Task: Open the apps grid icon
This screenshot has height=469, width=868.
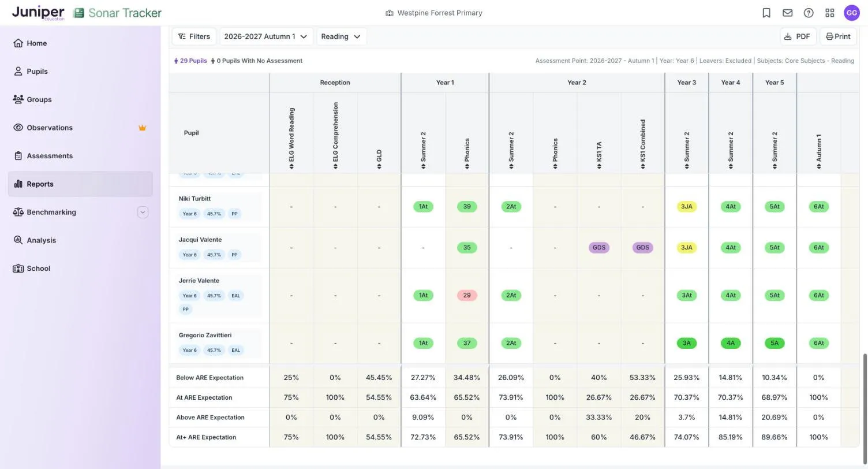Action: pos(830,13)
